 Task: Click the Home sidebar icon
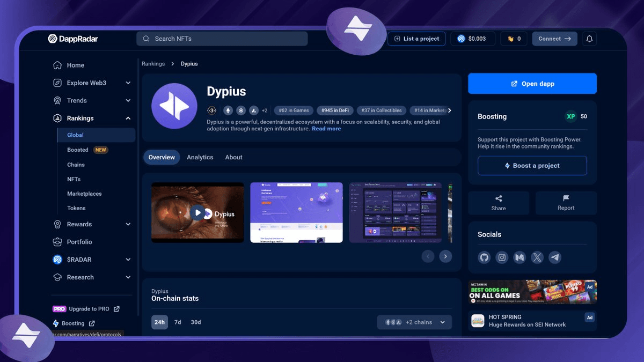[x=57, y=65]
